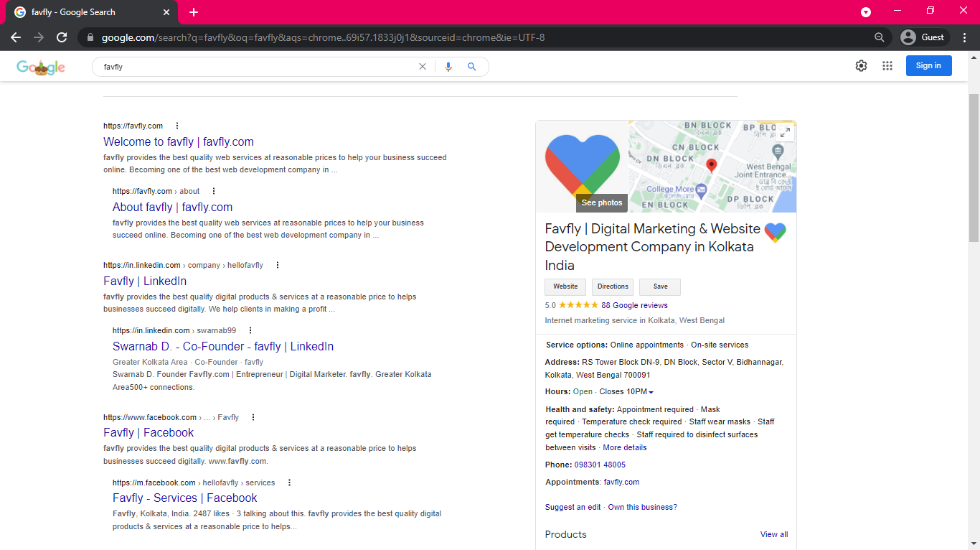The image size is (980, 550).
Task: Start search by voice microphone
Action: coord(448,67)
